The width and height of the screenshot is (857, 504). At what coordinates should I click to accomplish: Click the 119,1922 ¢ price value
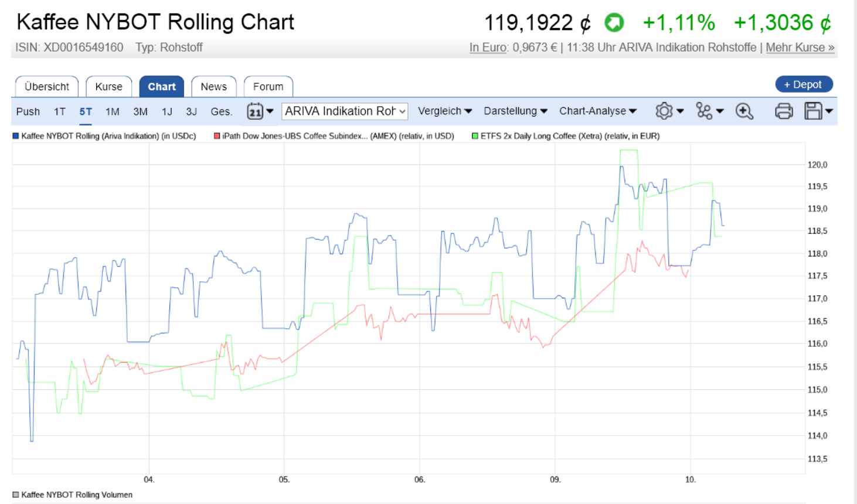click(x=538, y=23)
